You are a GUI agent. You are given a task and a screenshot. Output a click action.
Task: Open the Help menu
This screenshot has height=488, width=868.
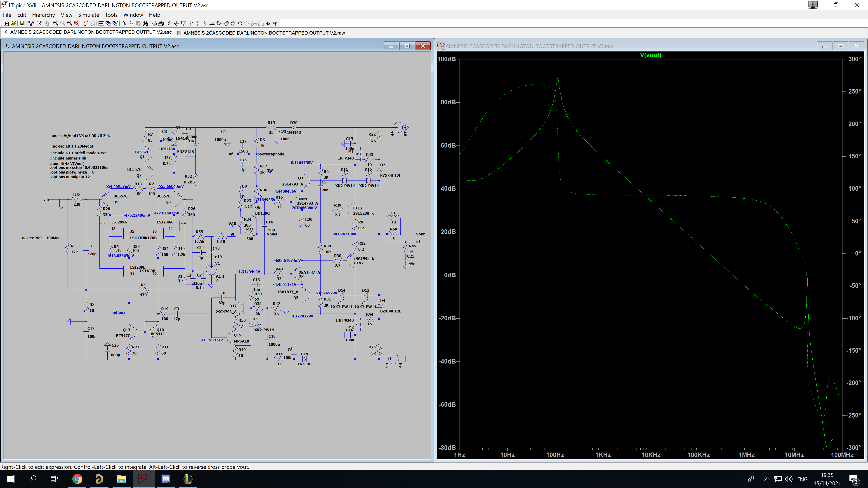(x=155, y=15)
